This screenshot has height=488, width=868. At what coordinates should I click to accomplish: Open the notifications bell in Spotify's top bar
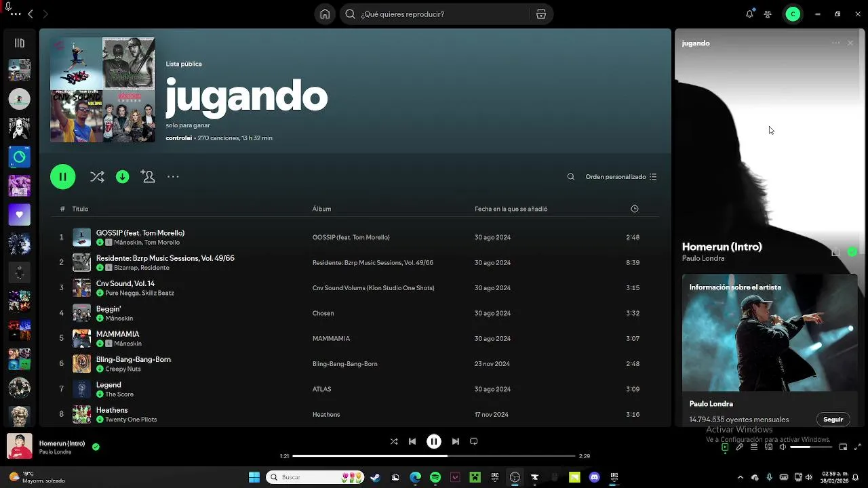click(x=749, y=14)
